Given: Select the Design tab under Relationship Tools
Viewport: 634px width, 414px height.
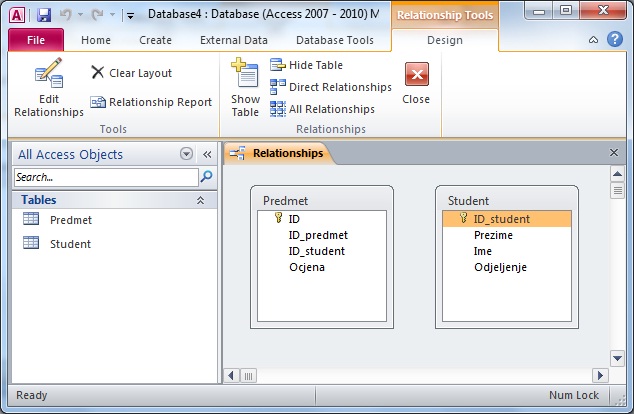Looking at the screenshot, I should click(x=445, y=40).
